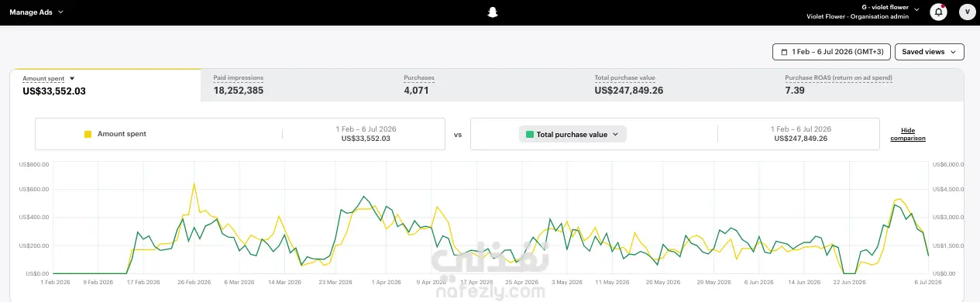Click the yellow Amount spent swatch
This screenshot has height=302, width=980.
click(88, 134)
